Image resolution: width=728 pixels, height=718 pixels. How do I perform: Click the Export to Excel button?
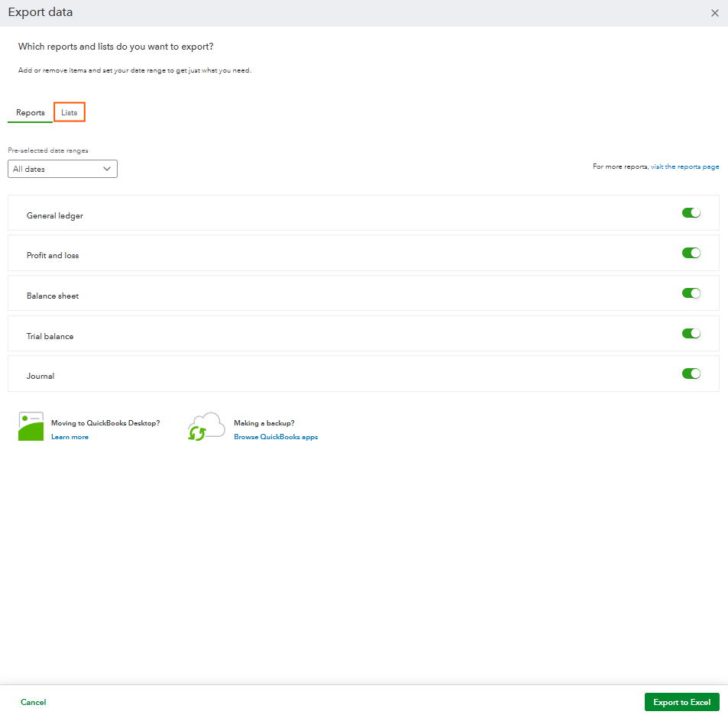click(681, 702)
